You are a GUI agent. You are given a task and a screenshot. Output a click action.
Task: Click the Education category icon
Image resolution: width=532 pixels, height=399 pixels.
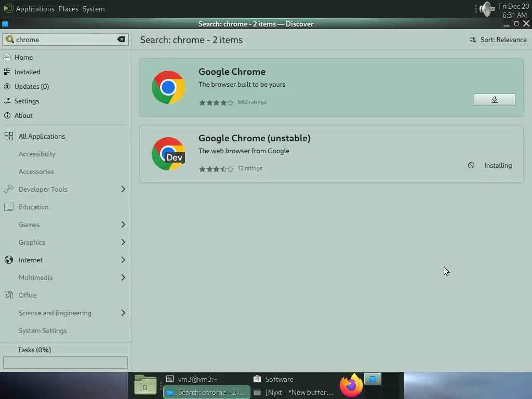click(9, 207)
